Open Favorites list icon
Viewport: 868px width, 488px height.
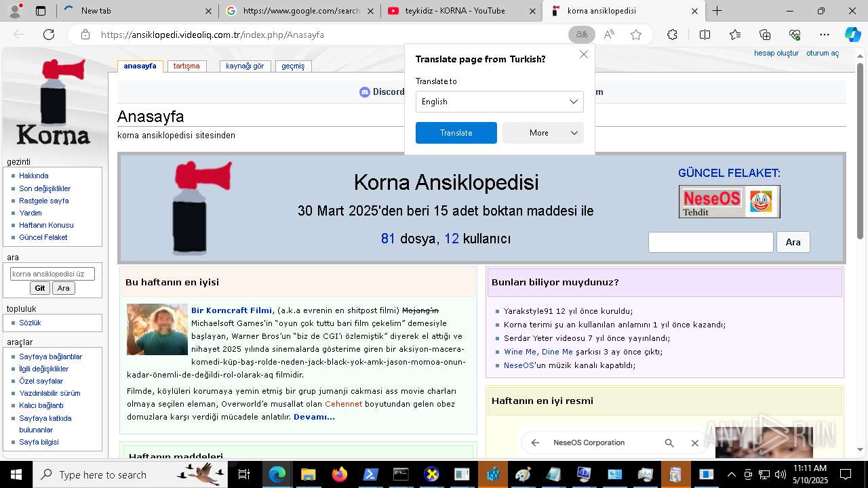pyautogui.click(x=735, y=35)
